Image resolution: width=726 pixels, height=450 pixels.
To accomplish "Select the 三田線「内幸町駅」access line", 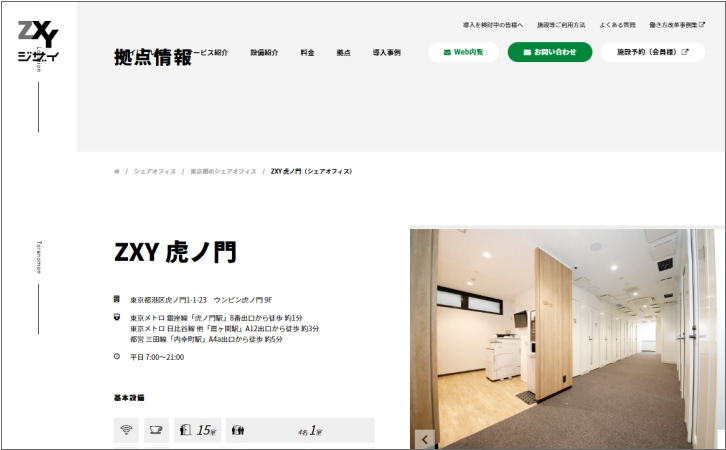I will (x=206, y=339).
